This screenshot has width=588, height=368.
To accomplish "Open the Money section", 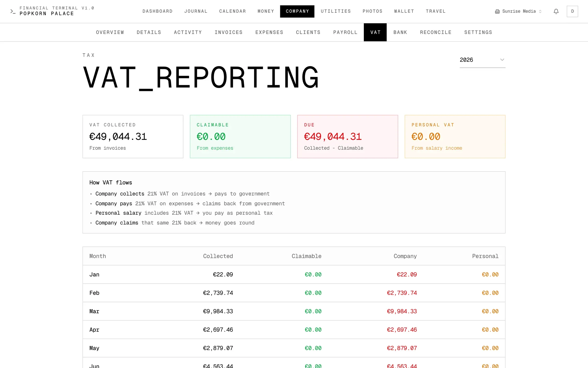I will point(266,11).
